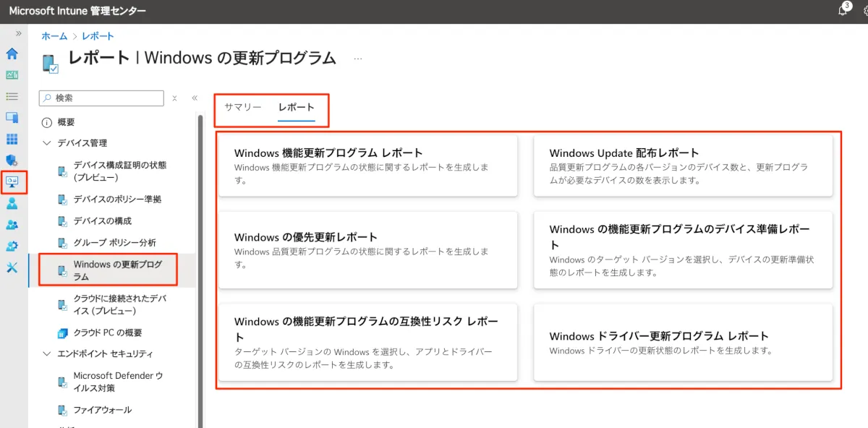Open 概要 in side menu
The height and width of the screenshot is (428, 868).
pos(66,122)
